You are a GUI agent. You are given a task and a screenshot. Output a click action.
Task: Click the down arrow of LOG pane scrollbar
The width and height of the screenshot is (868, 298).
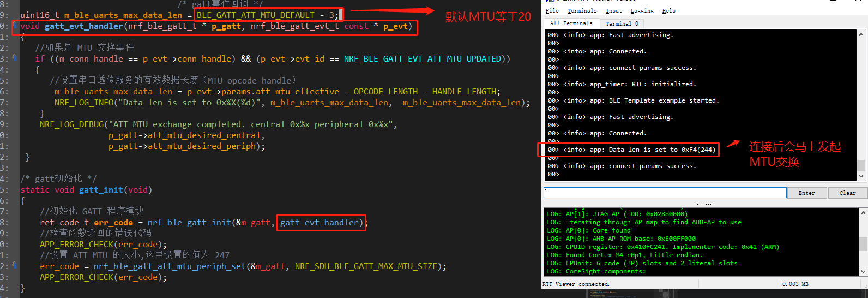click(x=863, y=271)
